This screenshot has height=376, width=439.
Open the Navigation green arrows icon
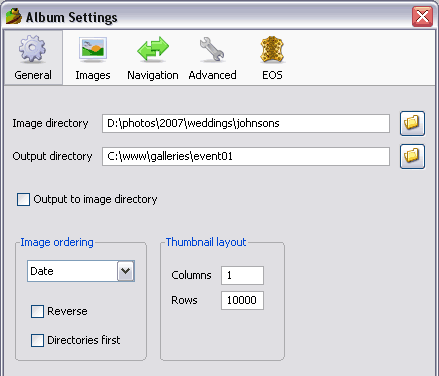point(153,49)
